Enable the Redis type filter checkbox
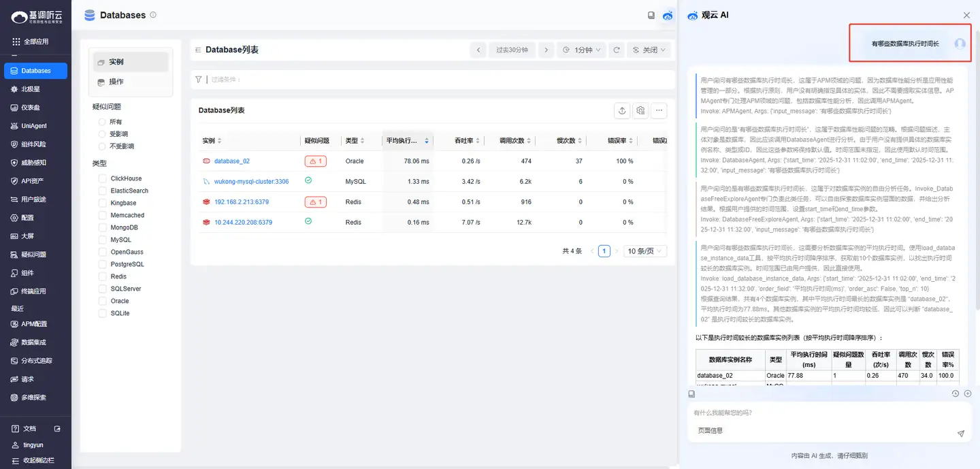Viewport: 980px width, 469px height. click(103, 276)
